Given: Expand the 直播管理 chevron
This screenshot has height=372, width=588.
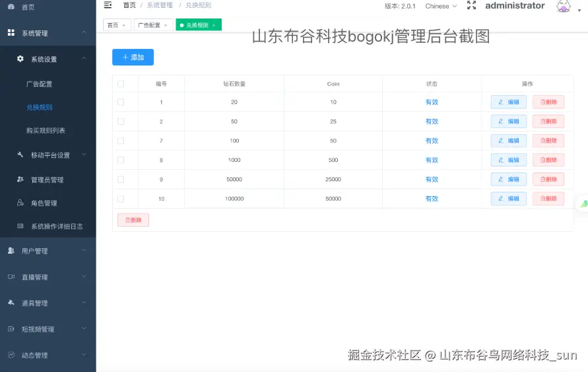Looking at the screenshot, I should [x=84, y=277].
